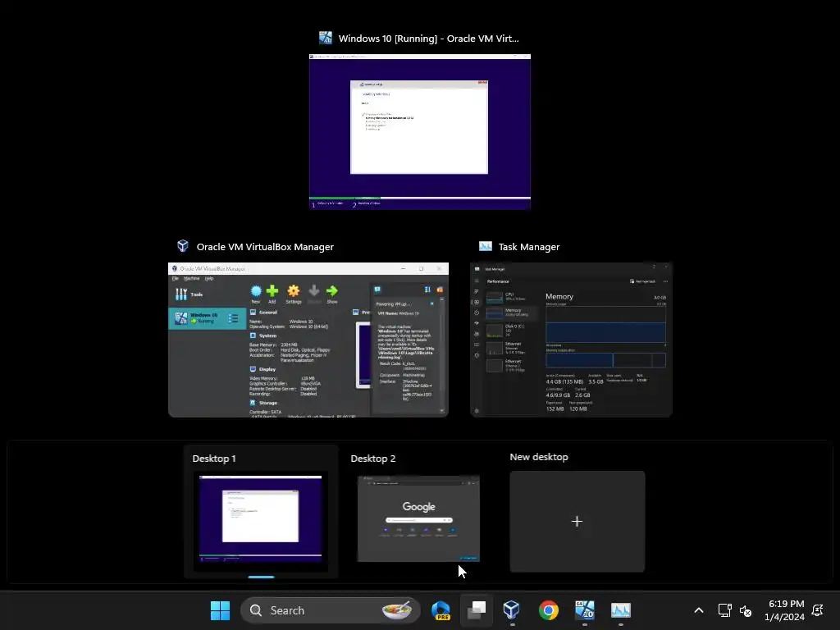Click the Machine menu in the VirtualBox Manager preview
This screenshot has width=840, height=630.
click(191, 279)
